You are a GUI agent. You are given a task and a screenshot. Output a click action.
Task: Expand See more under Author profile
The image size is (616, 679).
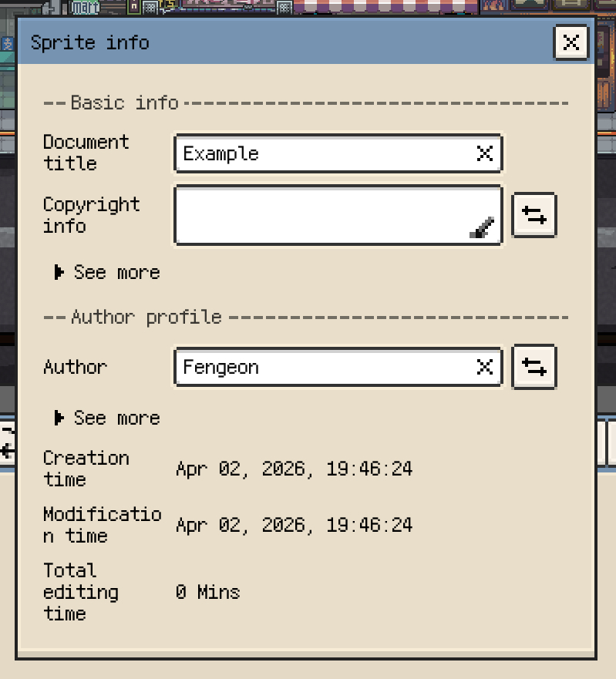click(x=107, y=418)
